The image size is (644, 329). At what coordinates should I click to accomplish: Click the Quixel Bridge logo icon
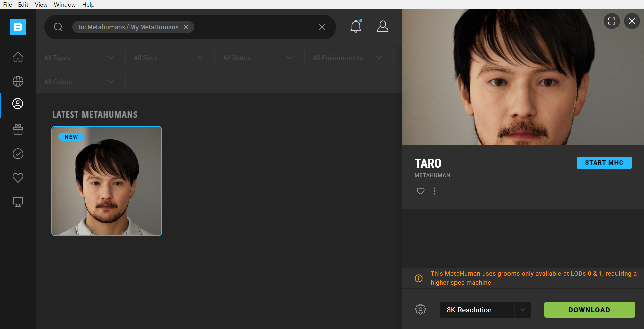point(18,27)
